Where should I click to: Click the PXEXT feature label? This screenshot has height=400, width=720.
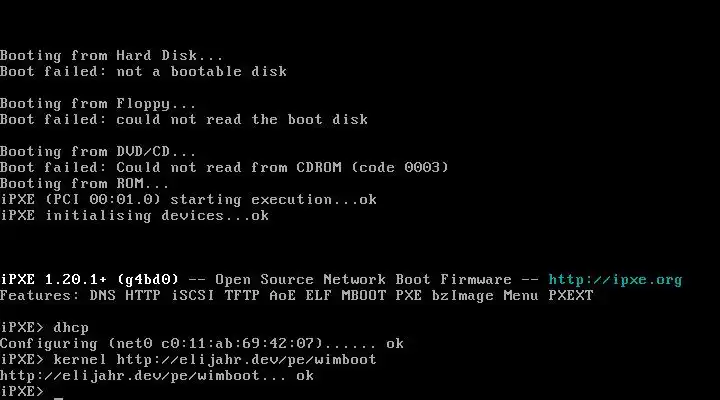point(571,296)
